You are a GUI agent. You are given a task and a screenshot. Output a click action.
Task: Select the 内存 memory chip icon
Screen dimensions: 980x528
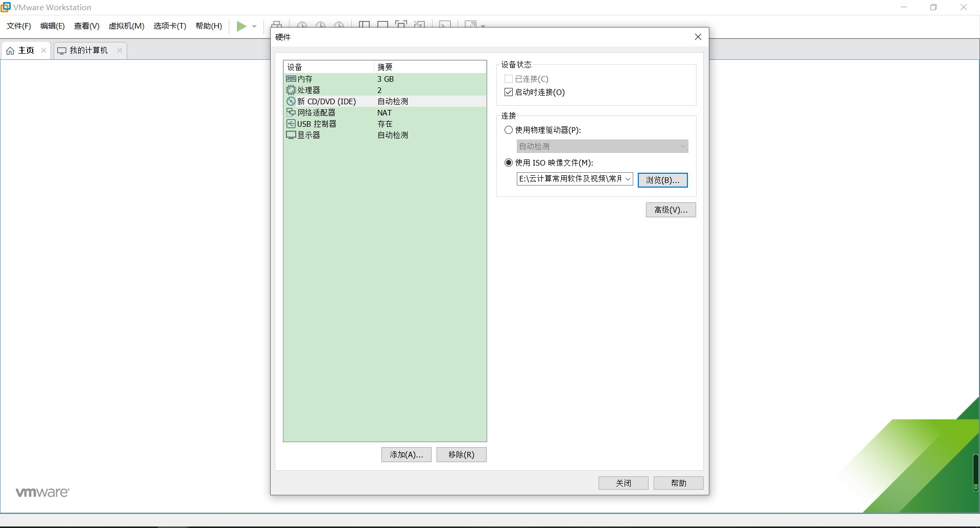tap(291, 79)
